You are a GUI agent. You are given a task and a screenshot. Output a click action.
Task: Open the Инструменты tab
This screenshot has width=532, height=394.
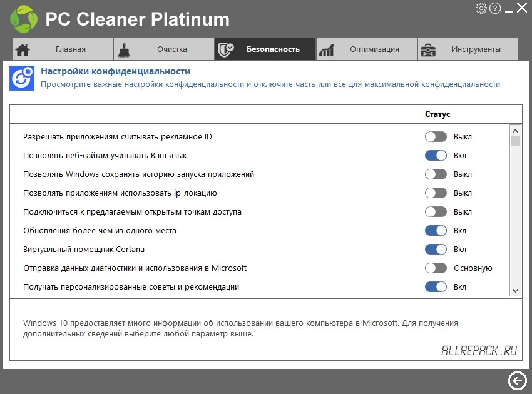point(468,49)
